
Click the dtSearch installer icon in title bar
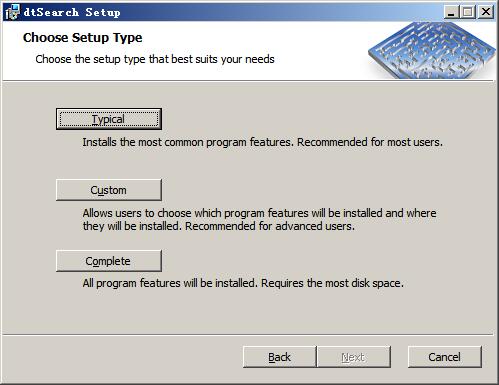12,12
